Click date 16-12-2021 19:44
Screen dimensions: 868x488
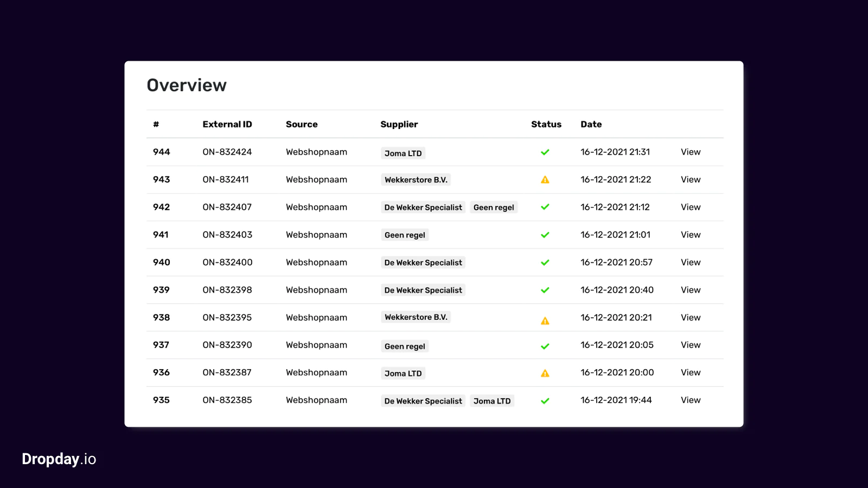point(616,400)
